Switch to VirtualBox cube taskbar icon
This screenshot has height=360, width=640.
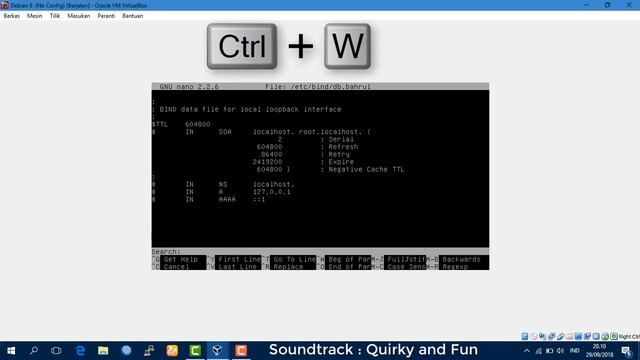pos(218,351)
